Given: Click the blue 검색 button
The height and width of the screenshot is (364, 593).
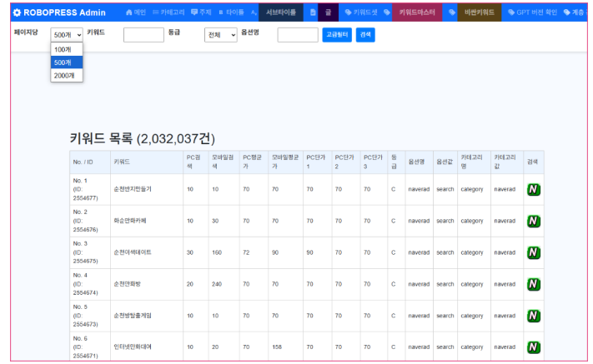Looking at the screenshot, I should (x=365, y=35).
